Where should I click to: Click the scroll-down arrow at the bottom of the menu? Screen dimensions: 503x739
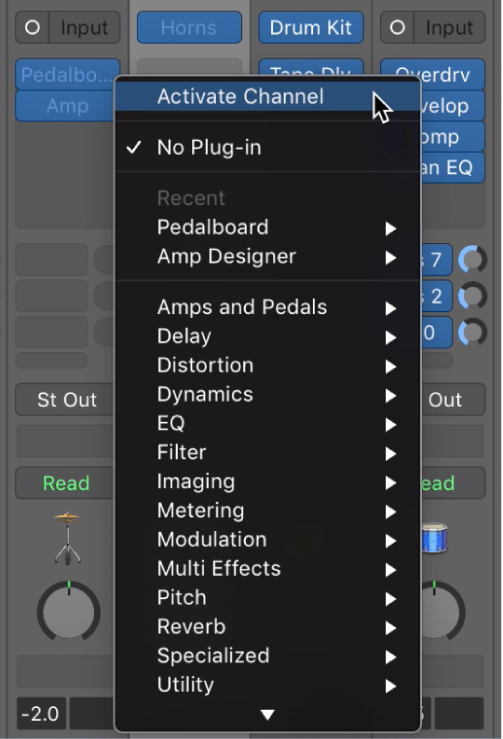(267, 714)
